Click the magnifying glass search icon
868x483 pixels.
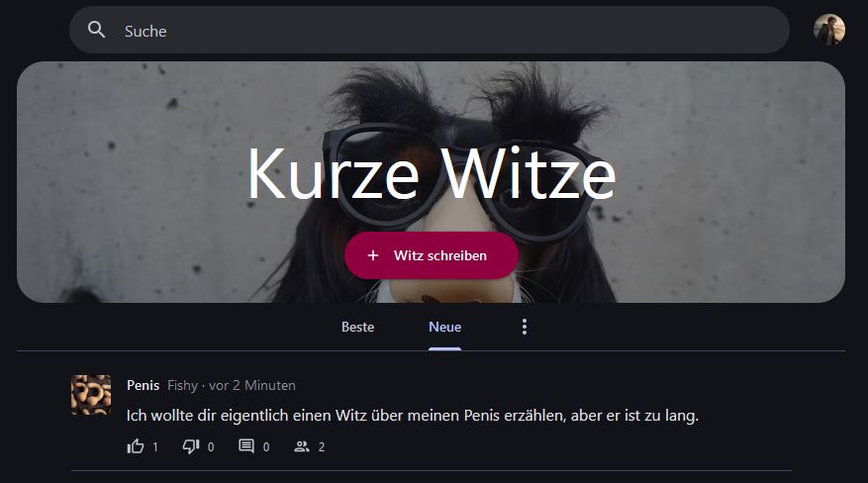tap(96, 30)
